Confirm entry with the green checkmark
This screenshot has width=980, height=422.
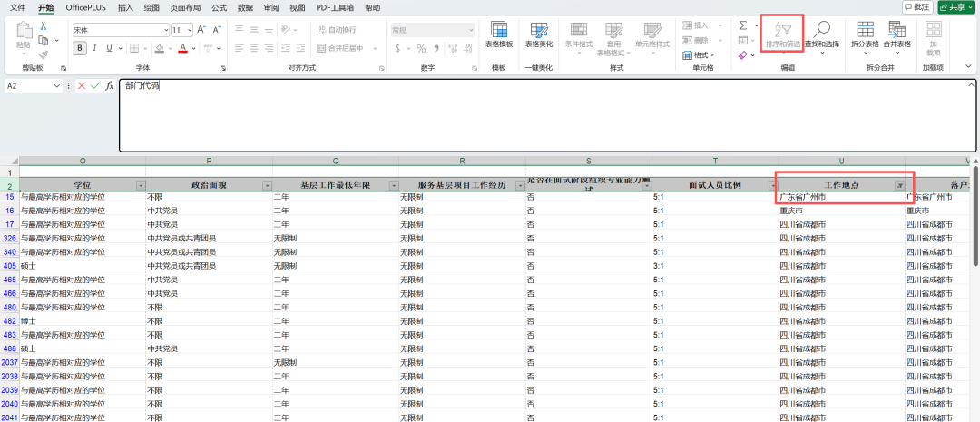tap(95, 85)
